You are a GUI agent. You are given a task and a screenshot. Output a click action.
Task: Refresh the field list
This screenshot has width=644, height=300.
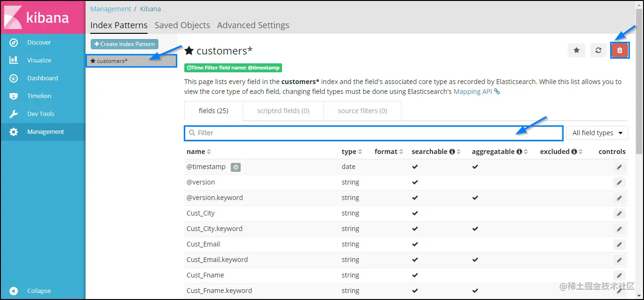[598, 50]
